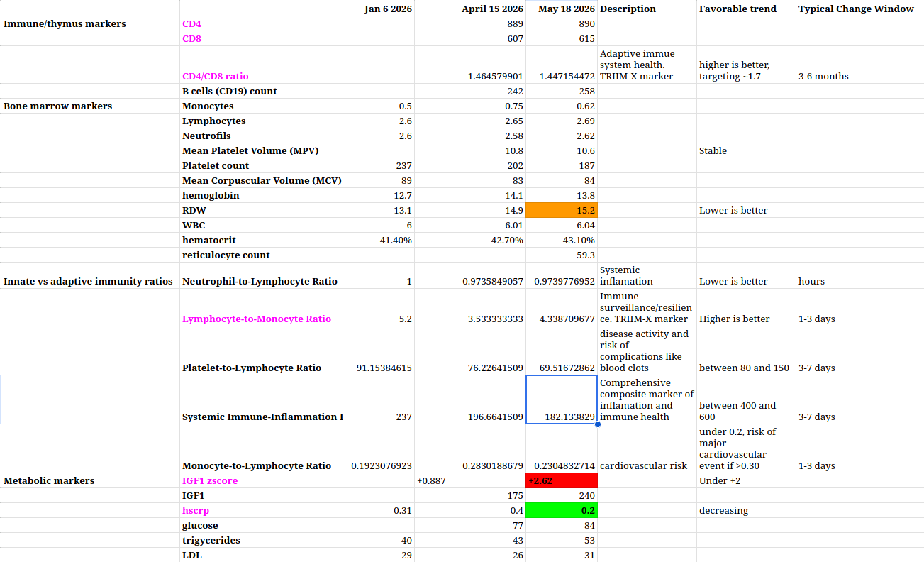This screenshot has width=924, height=562.
Task: Click the 'Description' column header cell
Action: 647,9
